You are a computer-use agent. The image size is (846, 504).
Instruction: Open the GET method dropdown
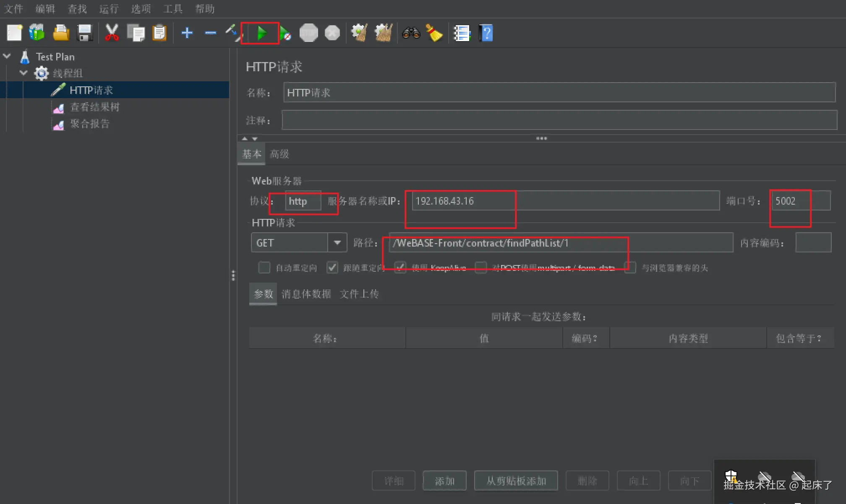pos(337,243)
